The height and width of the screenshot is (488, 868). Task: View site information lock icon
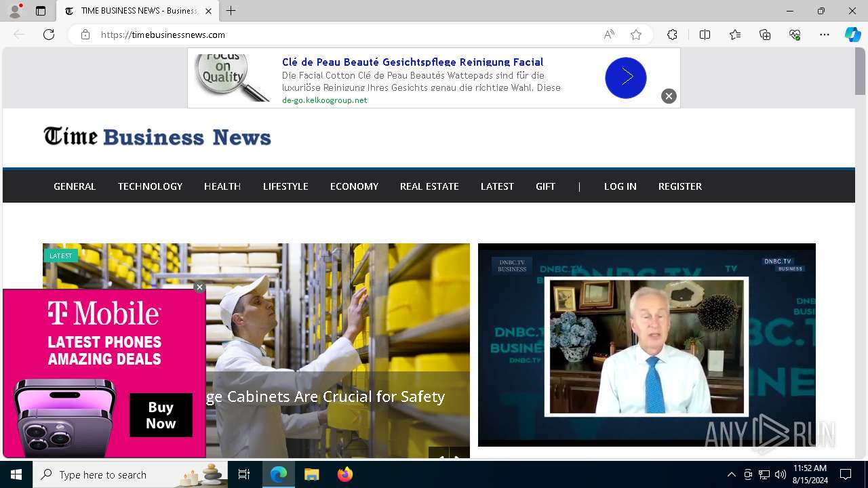pyautogui.click(x=85, y=35)
